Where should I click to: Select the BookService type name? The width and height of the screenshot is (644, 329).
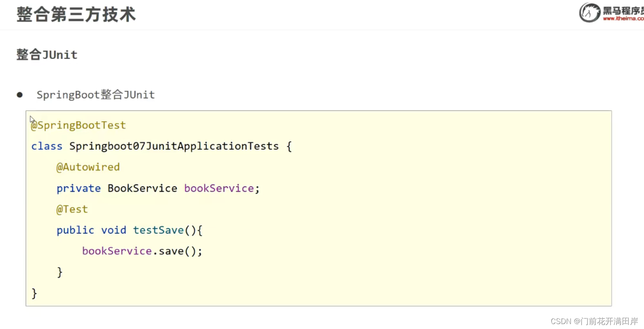[142, 188]
